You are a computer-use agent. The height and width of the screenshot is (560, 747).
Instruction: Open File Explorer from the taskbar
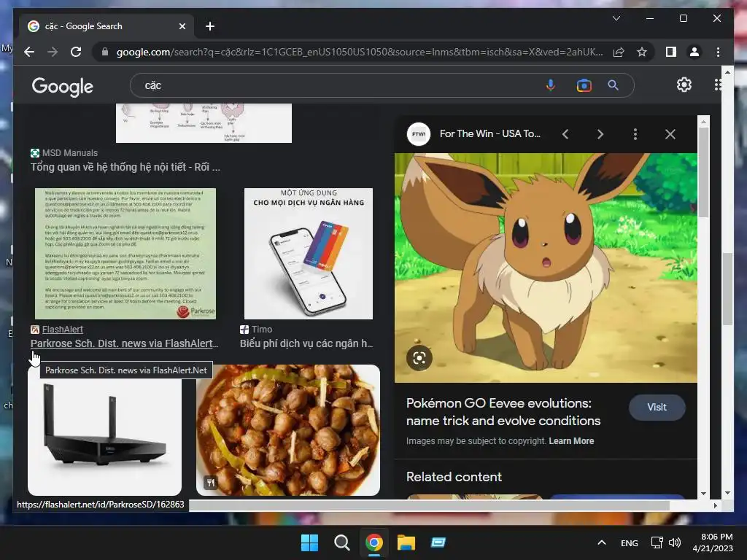click(406, 542)
